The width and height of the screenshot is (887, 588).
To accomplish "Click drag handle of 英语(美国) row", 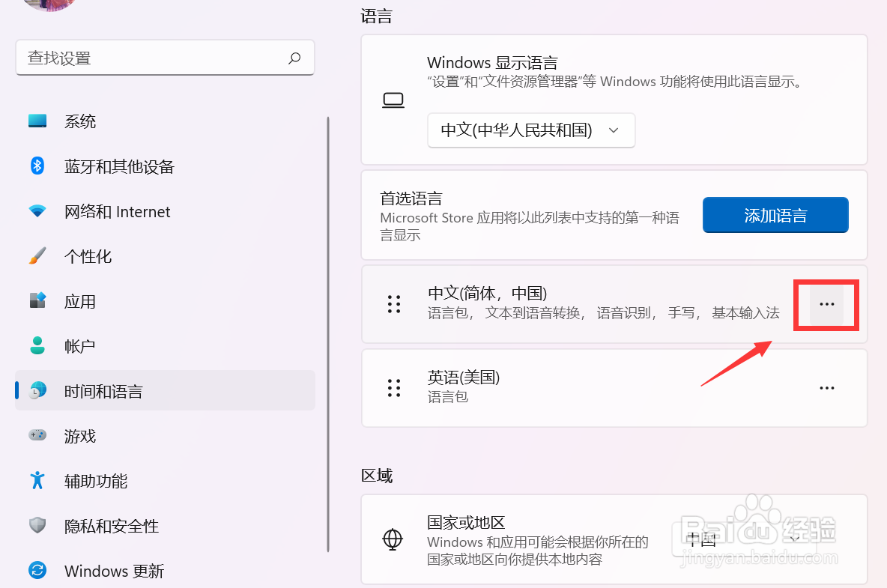I will tap(394, 389).
